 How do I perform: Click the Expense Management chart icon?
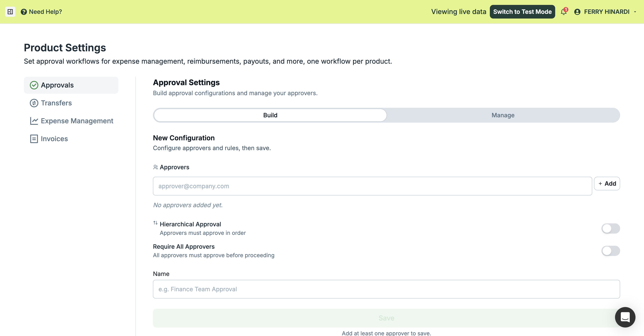34,121
